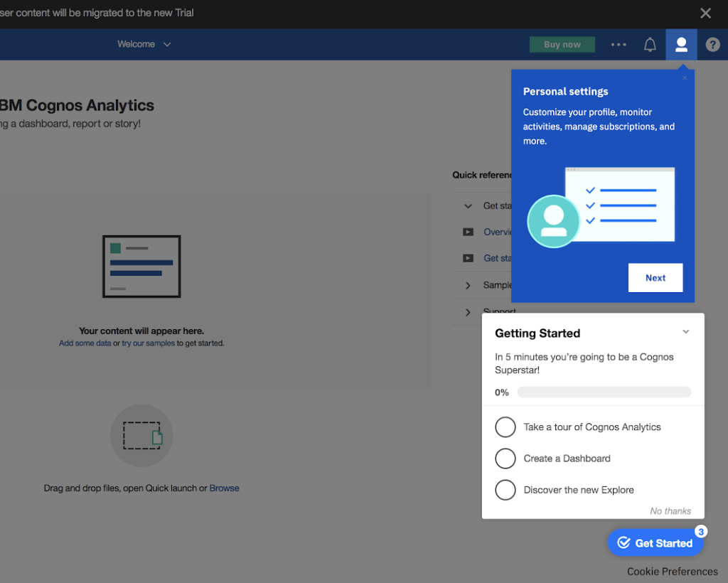The height and width of the screenshot is (583, 728).
Task: Open the personal settings user icon
Action: 681,45
